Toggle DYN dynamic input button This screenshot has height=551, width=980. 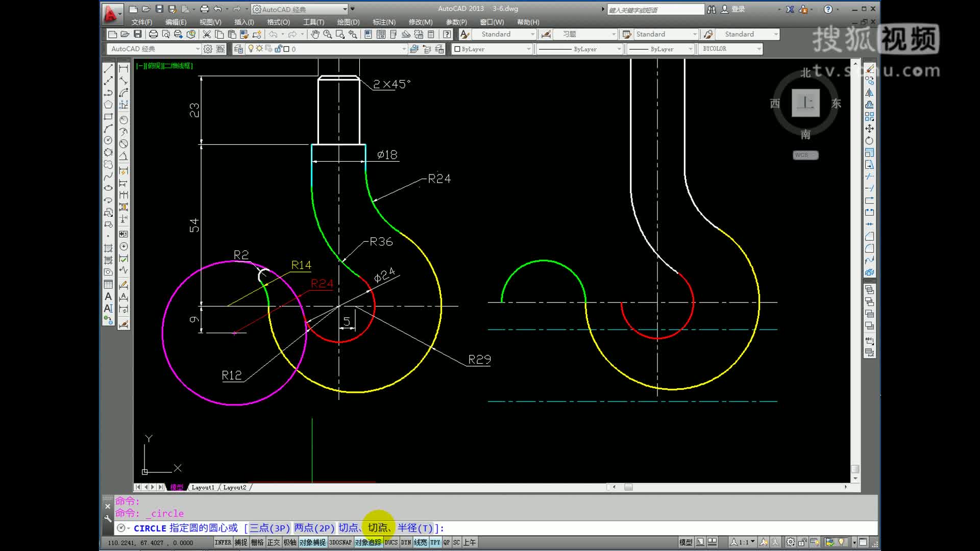point(406,542)
